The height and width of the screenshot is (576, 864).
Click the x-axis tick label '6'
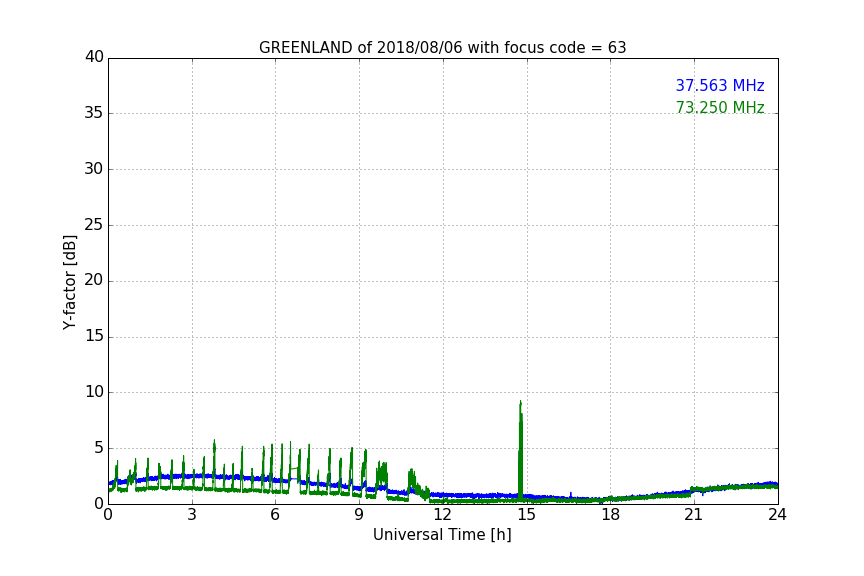pyautogui.click(x=275, y=515)
